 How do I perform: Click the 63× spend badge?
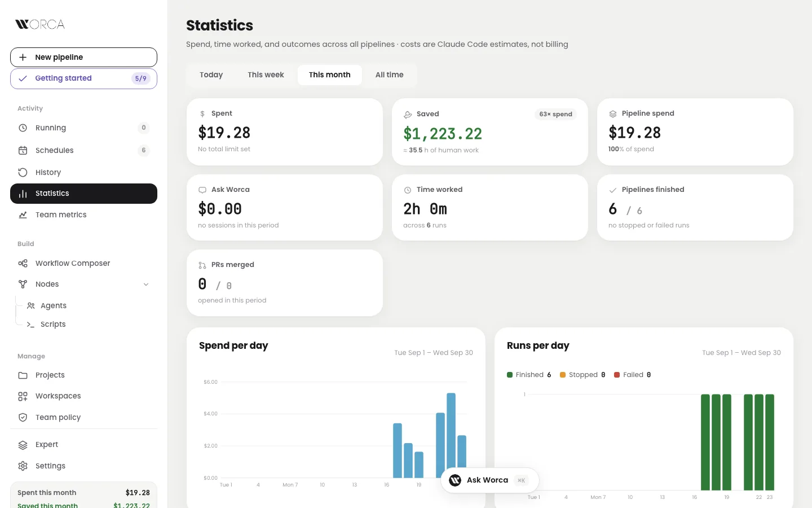click(x=555, y=114)
